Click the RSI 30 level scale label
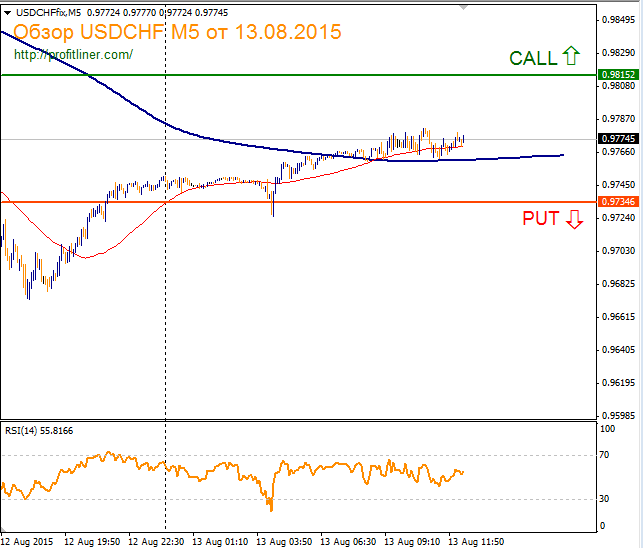Image resolution: width=643 pixels, height=548 pixels. coord(604,499)
